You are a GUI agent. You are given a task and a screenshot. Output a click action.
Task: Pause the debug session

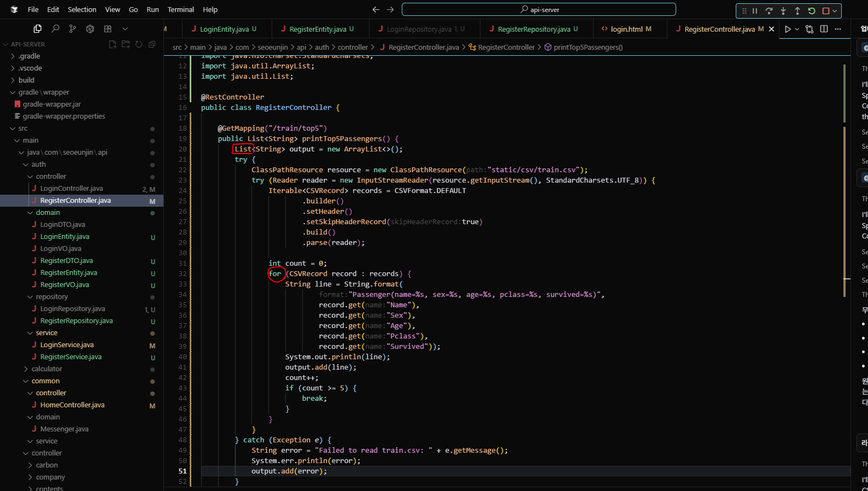click(x=755, y=10)
